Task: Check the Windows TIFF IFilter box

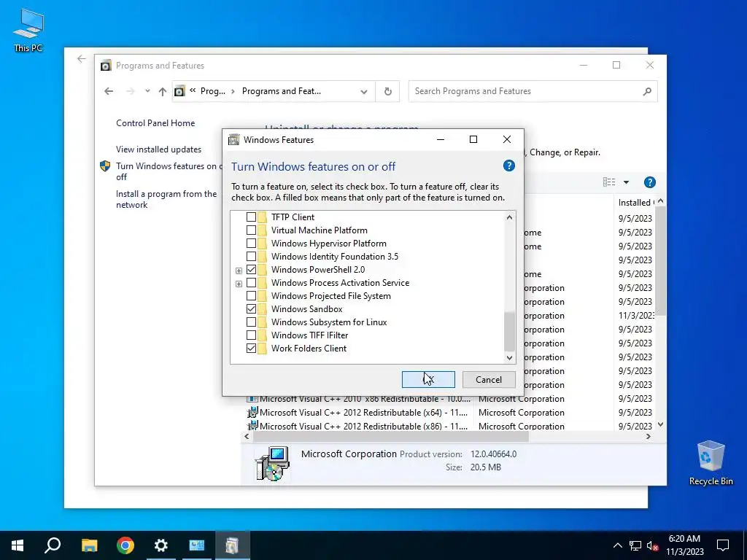Action: click(251, 335)
